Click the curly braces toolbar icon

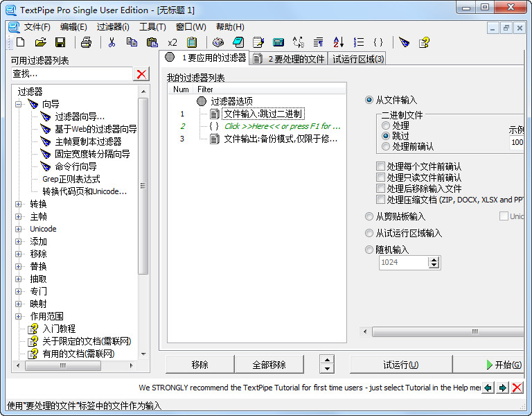(378, 42)
